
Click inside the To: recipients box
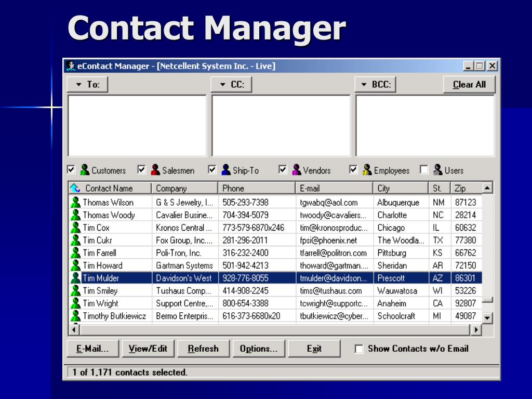click(x=137, y=126)
